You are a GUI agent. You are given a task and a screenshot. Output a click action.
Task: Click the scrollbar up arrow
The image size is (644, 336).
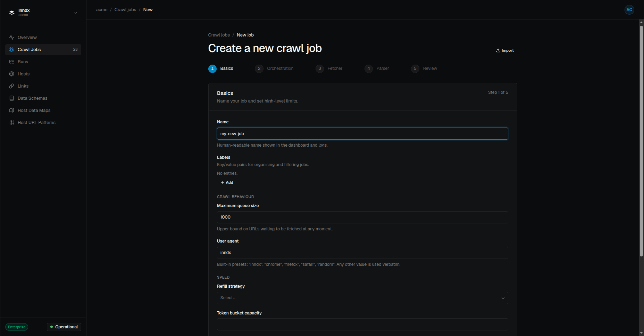[641, 22]
